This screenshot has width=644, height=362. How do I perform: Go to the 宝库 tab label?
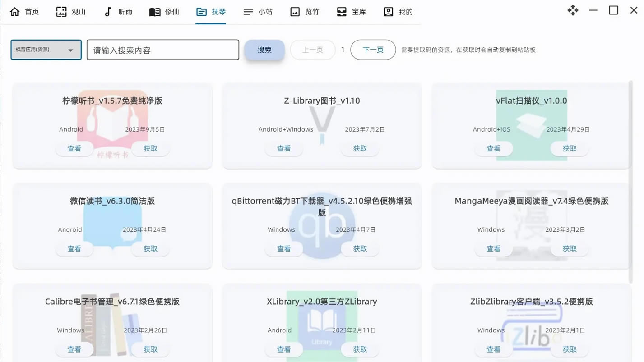tap(359, 12)
